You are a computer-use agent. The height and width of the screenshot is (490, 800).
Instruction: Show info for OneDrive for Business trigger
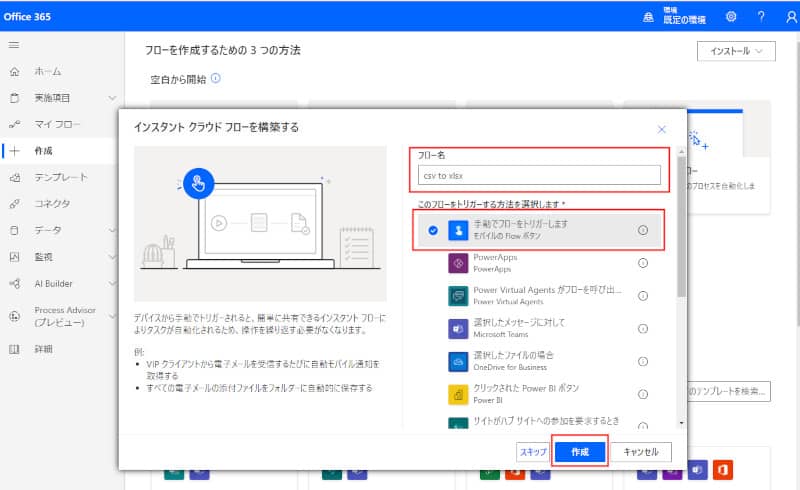tap(643, 361)
